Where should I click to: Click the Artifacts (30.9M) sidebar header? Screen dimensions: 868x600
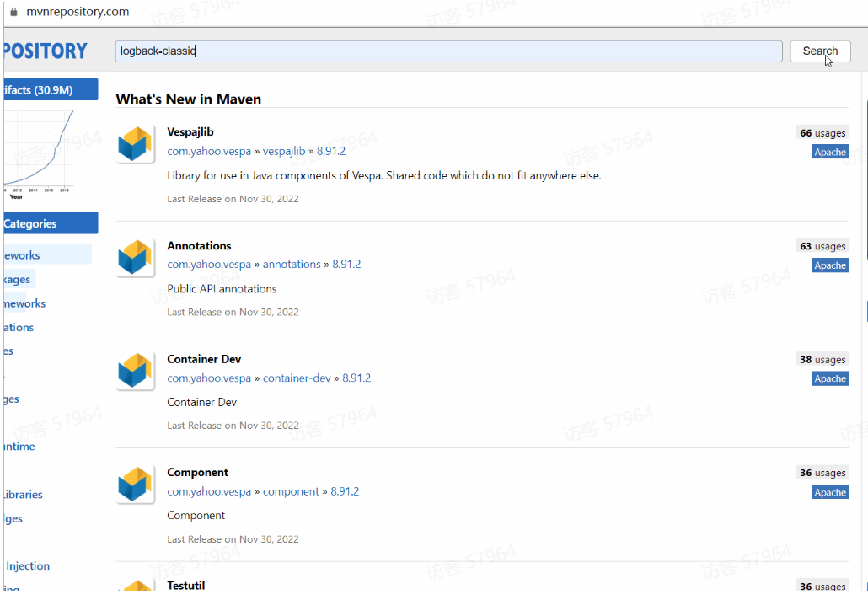click(x=51, y=89)
